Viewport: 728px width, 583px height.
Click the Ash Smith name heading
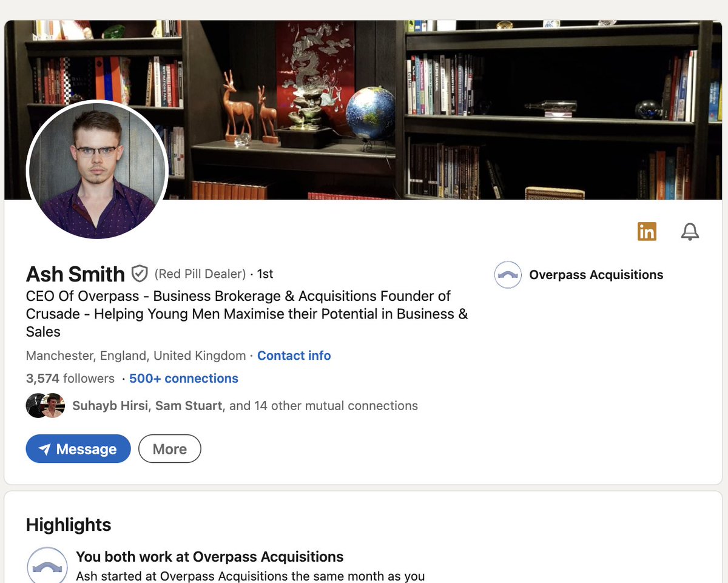[x=75, y=274]
